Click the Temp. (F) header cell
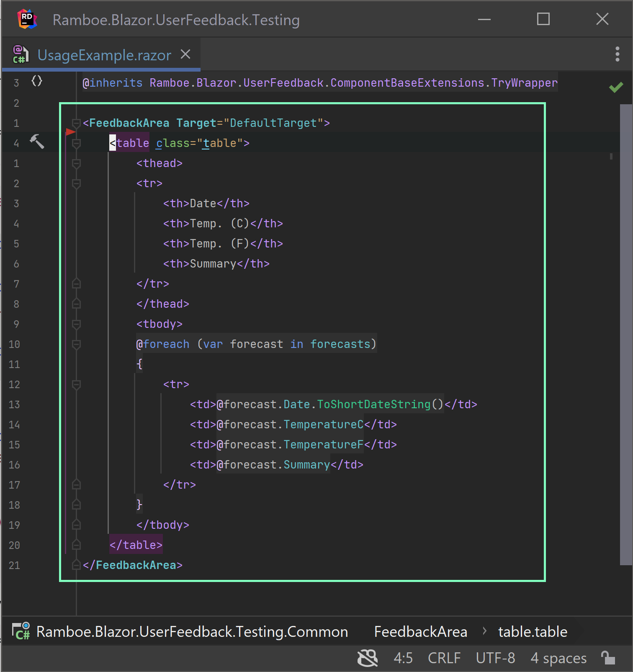 pyautogui.click(x=223, y=244)
